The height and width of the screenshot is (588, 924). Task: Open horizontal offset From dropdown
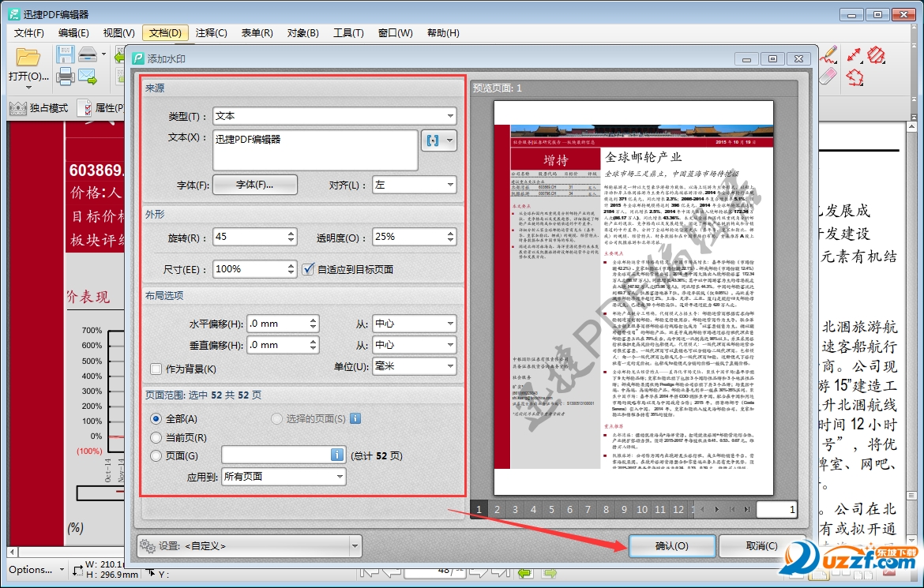(415, 324)
